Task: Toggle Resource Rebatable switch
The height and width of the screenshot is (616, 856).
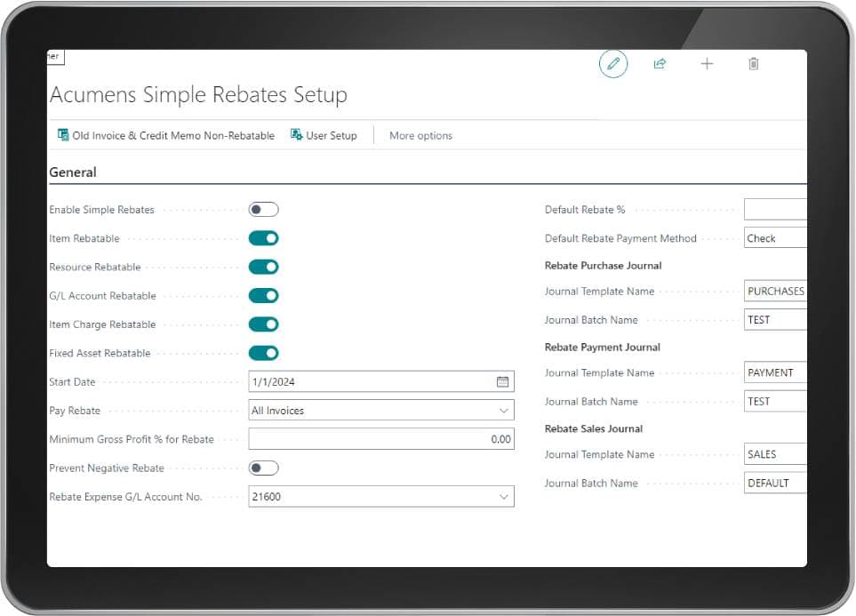Action: tap(264, 267)
